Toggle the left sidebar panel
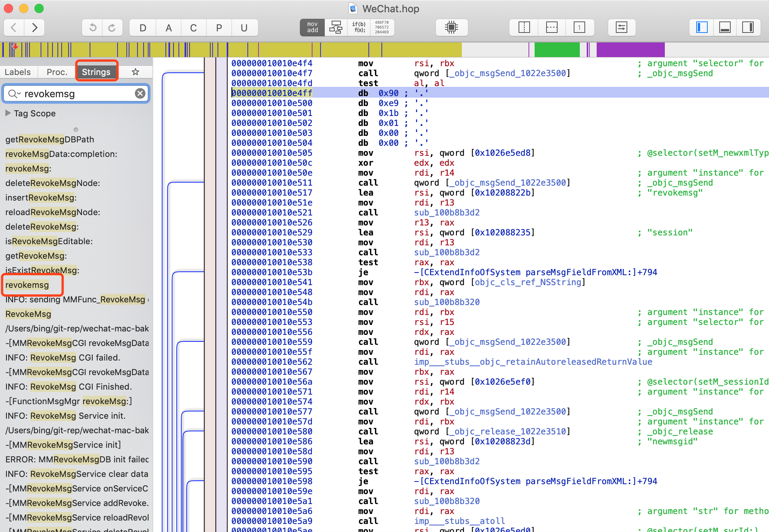 (x=702, y=28)
